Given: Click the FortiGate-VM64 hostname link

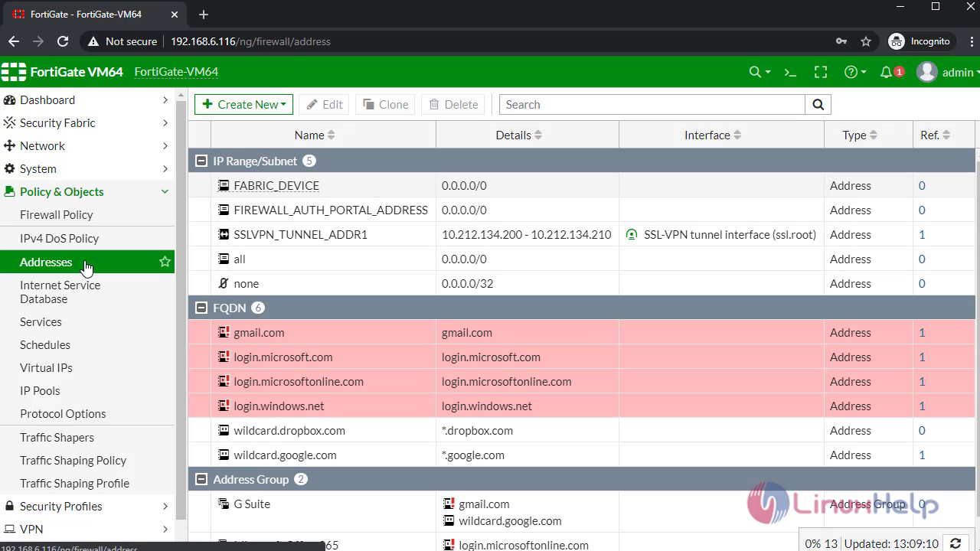Looking at the screenshot, I should click(176, 72).
